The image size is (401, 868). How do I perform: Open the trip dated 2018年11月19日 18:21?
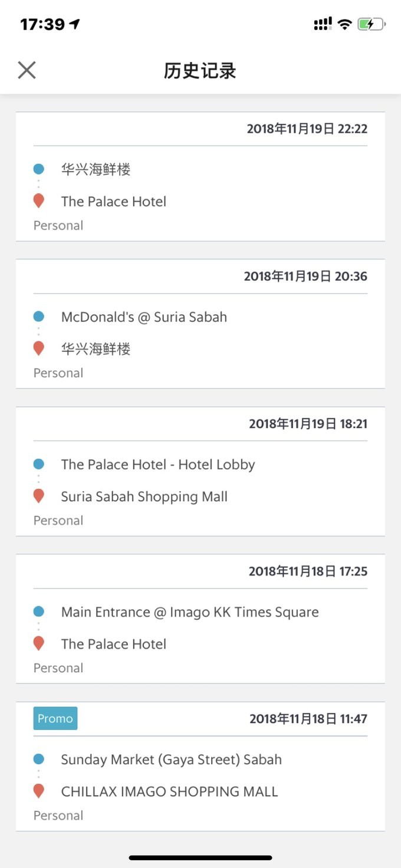[x=200, y=471]
